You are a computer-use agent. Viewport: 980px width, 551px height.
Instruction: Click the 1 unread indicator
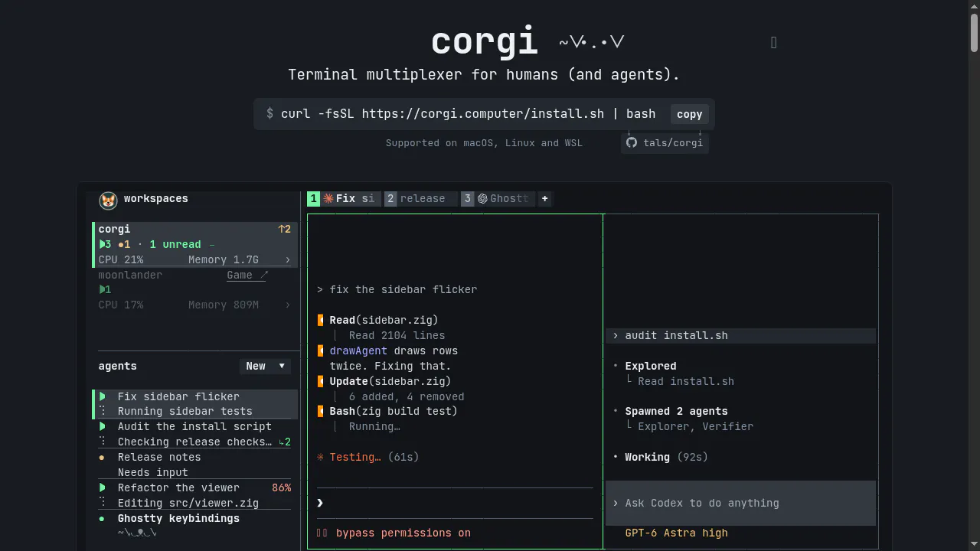click(x=175, y=244)
